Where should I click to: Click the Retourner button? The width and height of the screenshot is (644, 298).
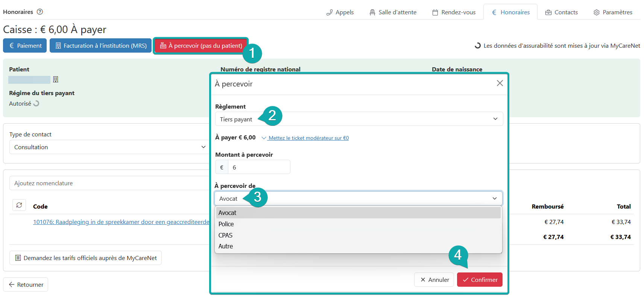pyautogui.click(x=26, y=284)
